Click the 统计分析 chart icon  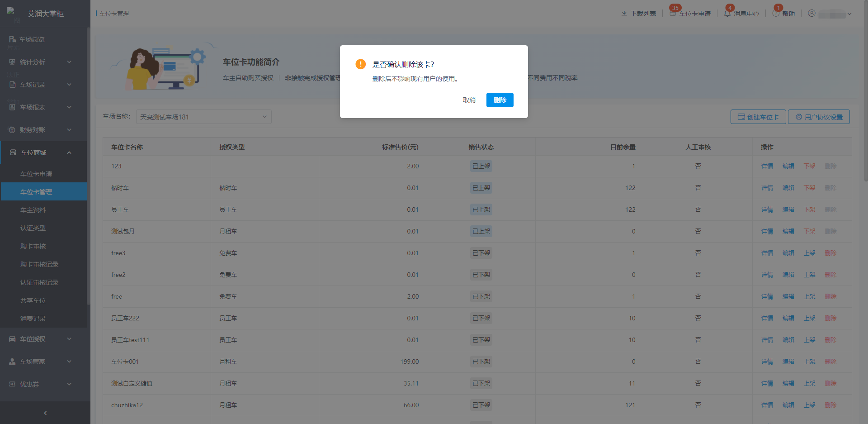click(12, 62)
